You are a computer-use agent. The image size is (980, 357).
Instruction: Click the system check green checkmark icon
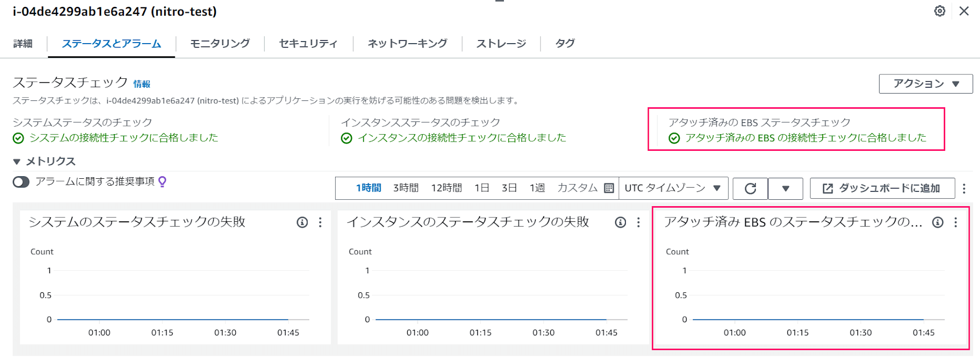pyautogui.click(x=18, y=138)
